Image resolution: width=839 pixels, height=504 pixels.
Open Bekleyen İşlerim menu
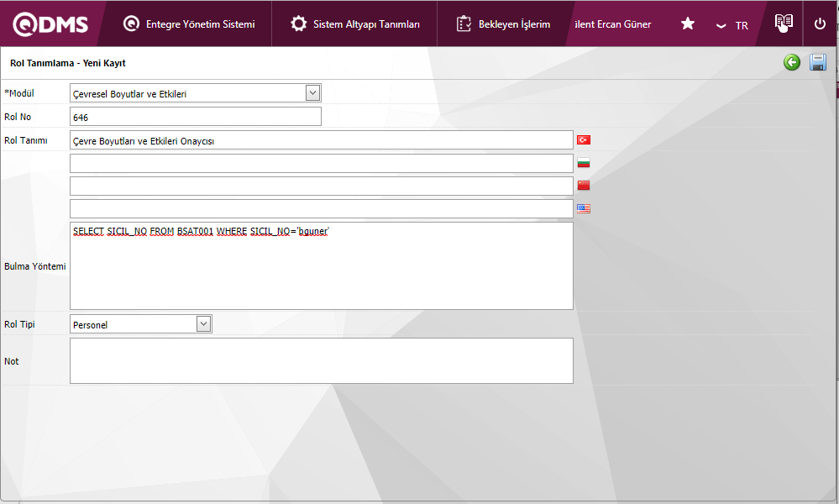503,24
